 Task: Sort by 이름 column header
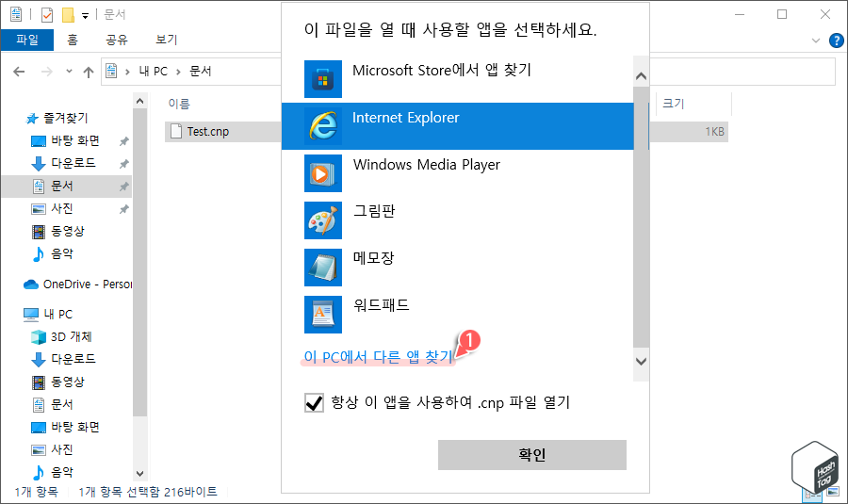pos(179,104)
